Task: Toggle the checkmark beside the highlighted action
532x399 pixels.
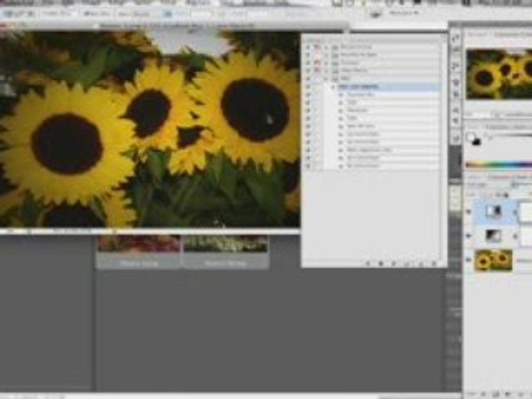Action: (309, 87)
